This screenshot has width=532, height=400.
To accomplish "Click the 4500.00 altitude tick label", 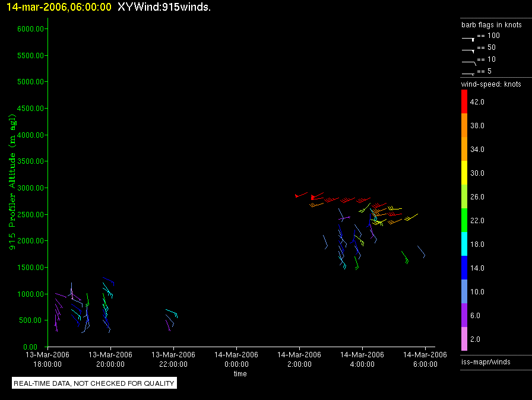I will 30,109.
